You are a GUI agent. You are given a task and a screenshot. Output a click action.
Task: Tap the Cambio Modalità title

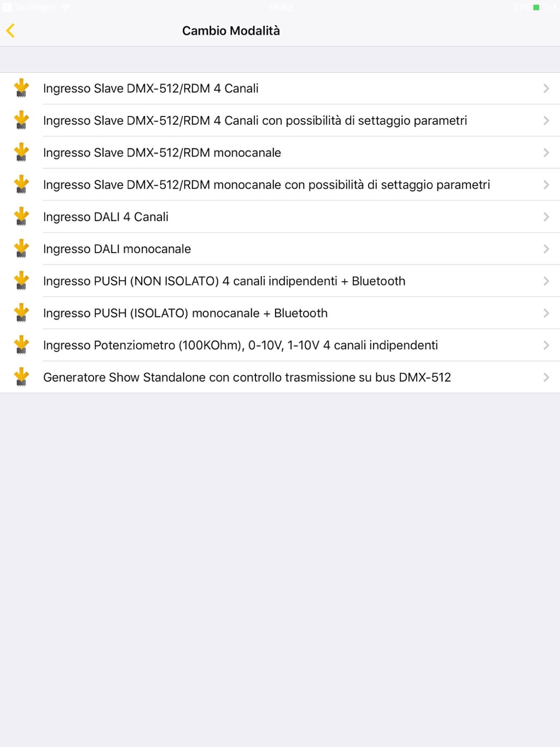coord(231,31)
